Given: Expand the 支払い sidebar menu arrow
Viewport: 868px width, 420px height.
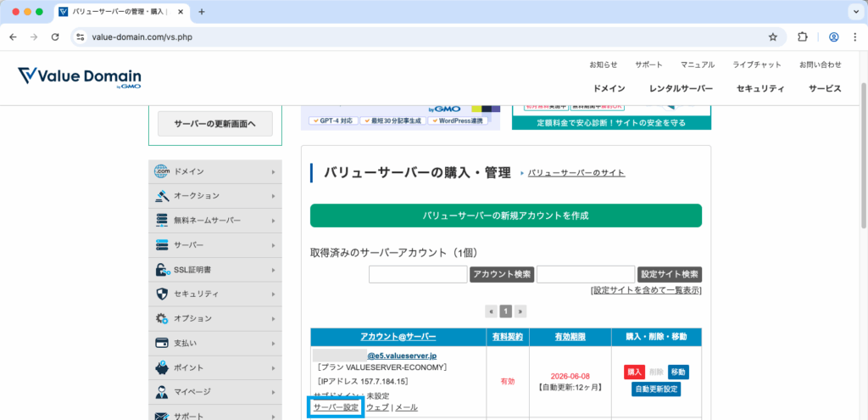Looking at the screenshot, I should click(273, 344).
